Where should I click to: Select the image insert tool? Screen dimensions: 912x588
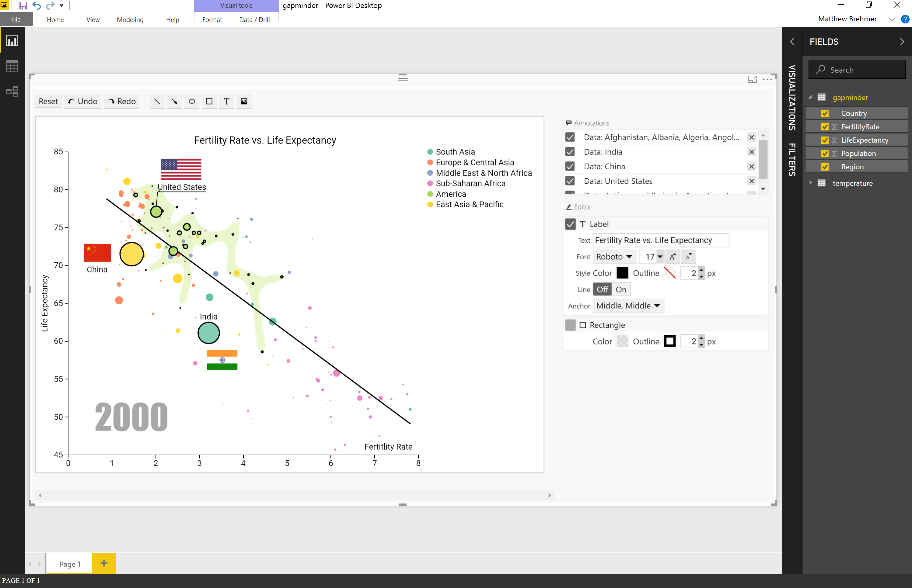(244, 101)
